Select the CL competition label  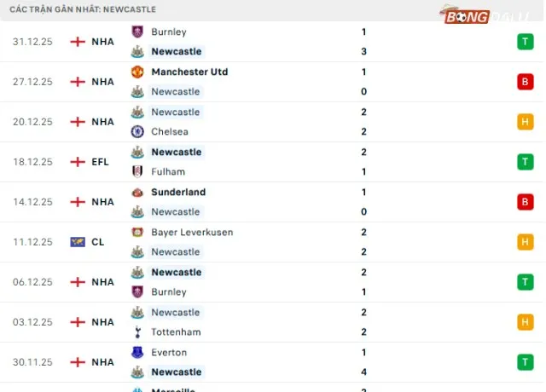click(97, 242)
